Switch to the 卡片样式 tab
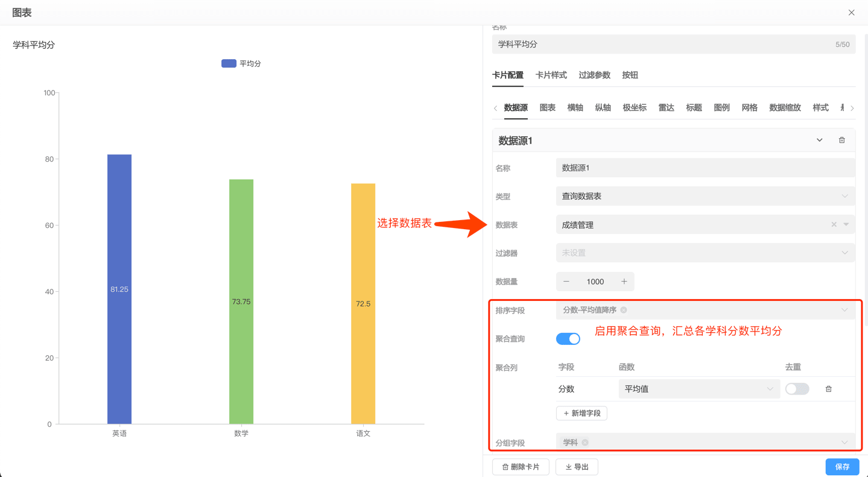 click(551, 75)
